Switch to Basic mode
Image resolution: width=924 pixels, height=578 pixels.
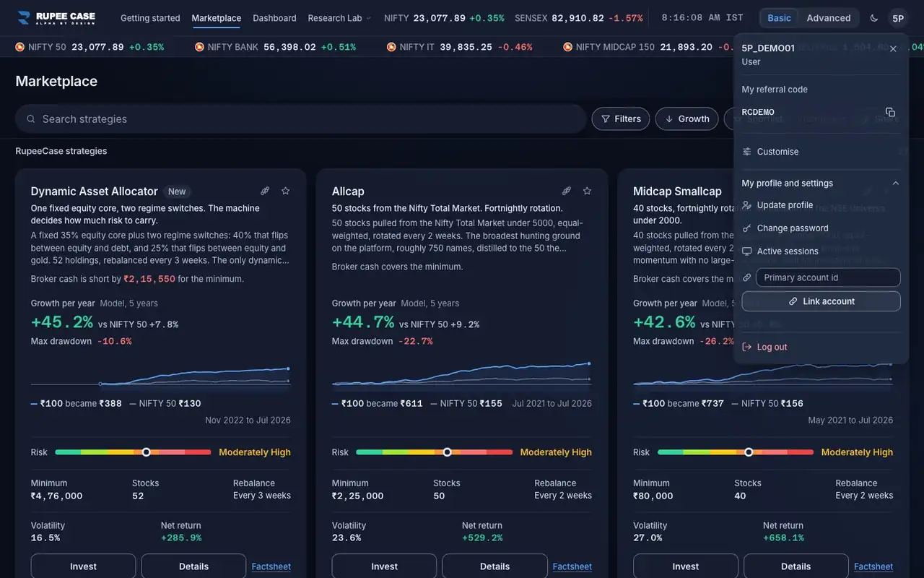click(x=779, y=18)
